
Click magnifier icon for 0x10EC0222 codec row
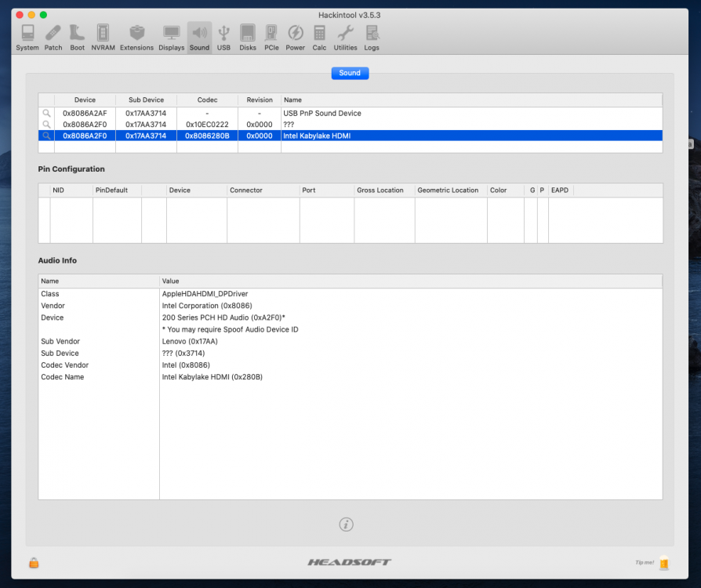[46, 125]
